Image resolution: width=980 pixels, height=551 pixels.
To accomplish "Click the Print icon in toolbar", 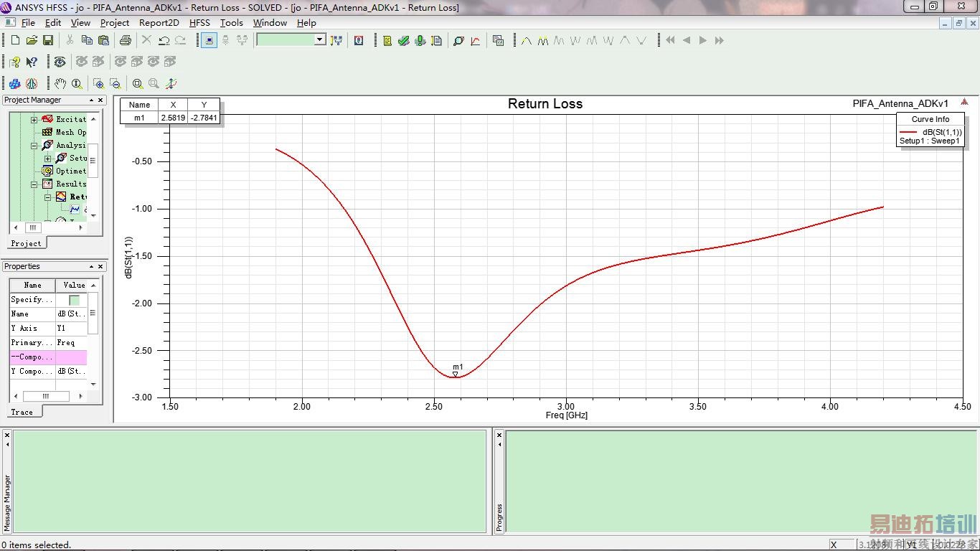I will coord(126,40).
